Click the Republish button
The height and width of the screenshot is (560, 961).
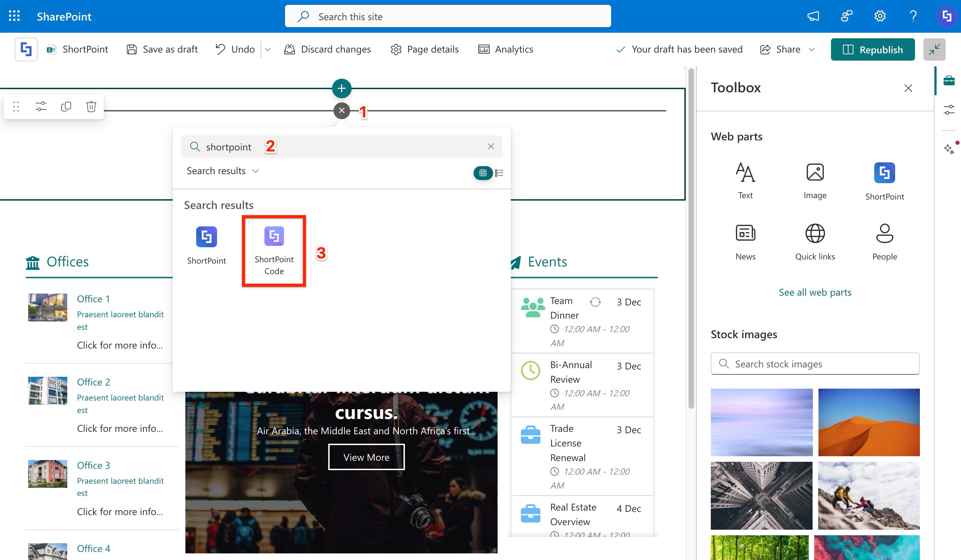point(872,49)
